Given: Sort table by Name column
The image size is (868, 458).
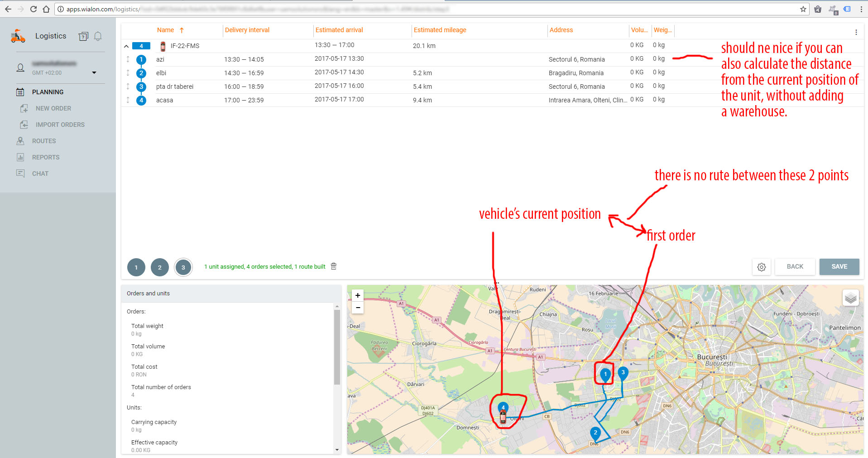Looking at the screenshot, I should click(x=166, y=30).
